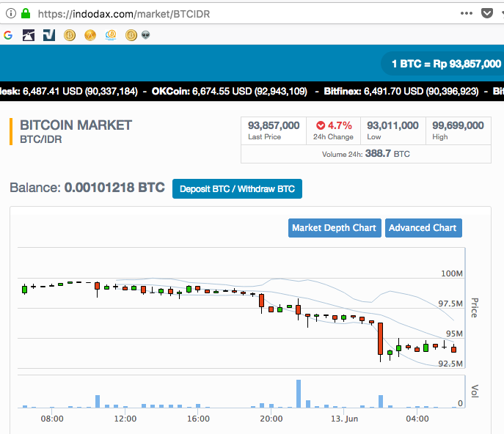Click the Save to Pocket icon

(x=487, y=13)
